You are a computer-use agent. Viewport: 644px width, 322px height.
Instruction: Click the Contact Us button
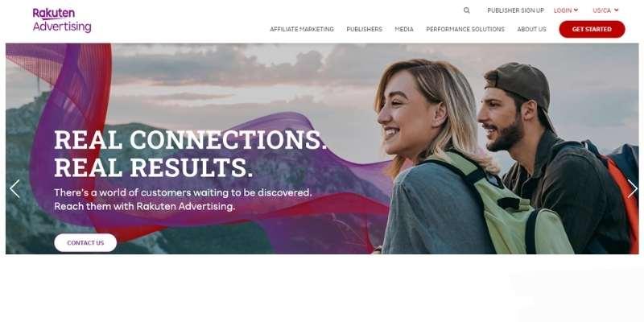pos(85,243)
